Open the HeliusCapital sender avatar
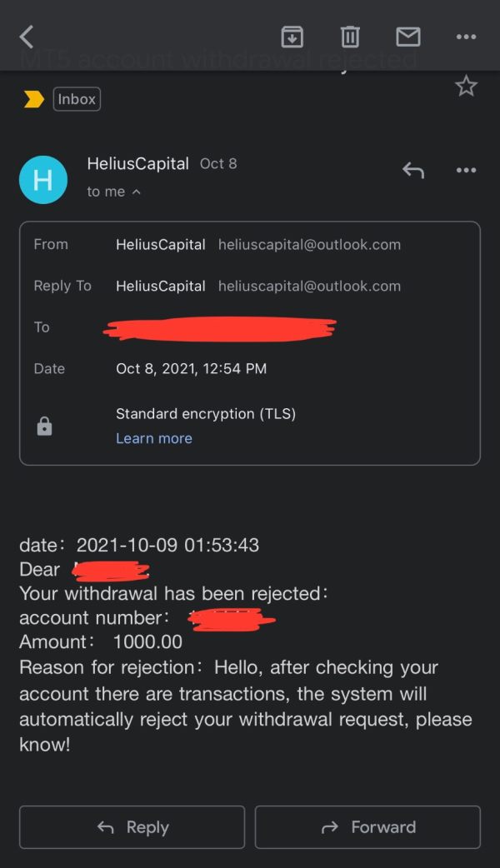The height and width of the screenshot is (868, 500). coord(43,180)
